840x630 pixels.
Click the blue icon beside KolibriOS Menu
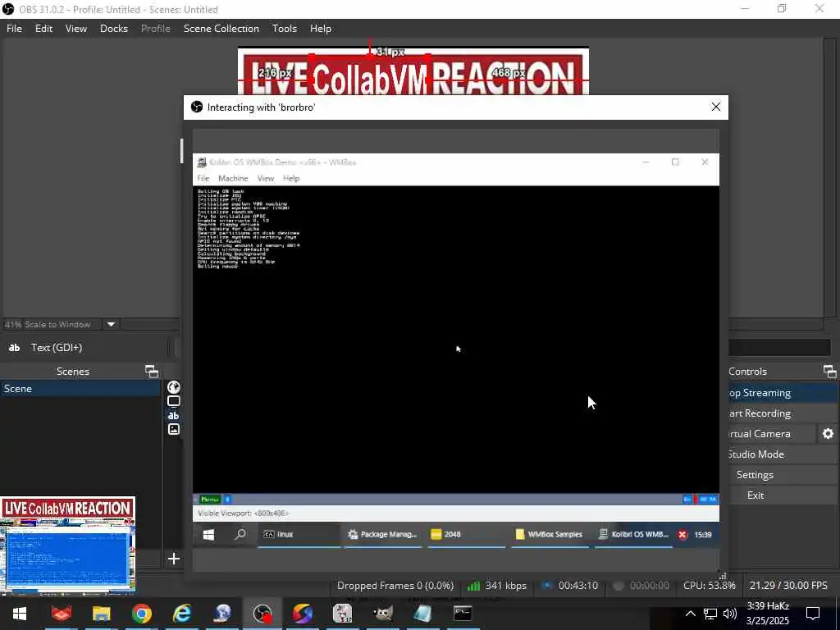coord(227,500)
